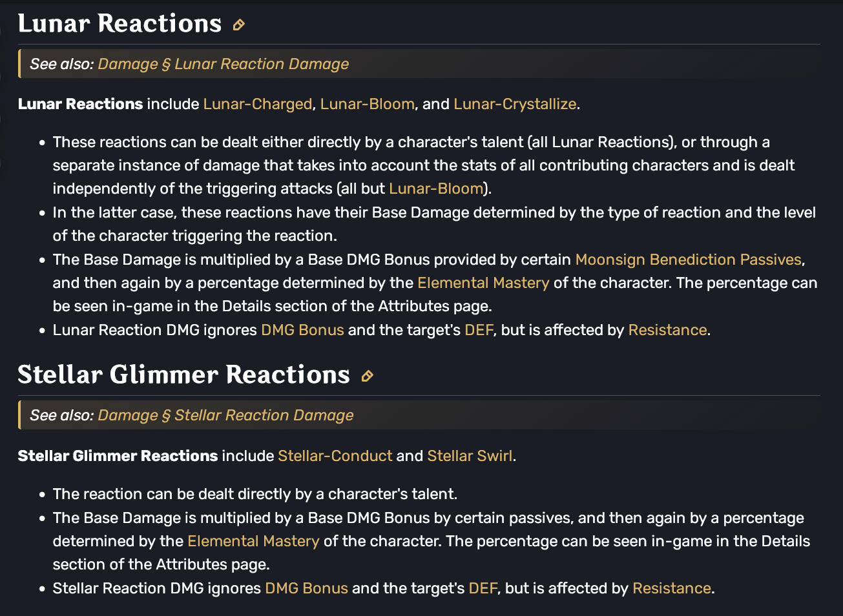Screen dimensions: 843x616
Task: Open the Damage § Stellar Reaction Damage link
Action: coord(225,415)
